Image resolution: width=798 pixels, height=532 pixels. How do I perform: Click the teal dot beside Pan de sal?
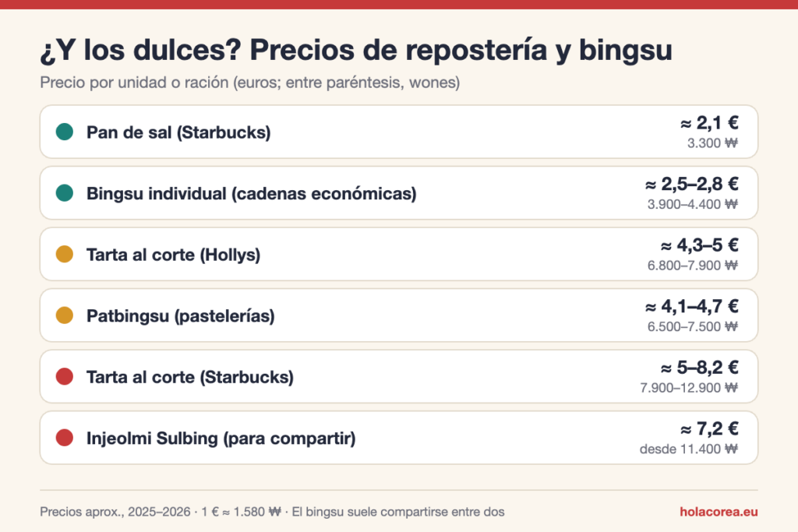65,132
